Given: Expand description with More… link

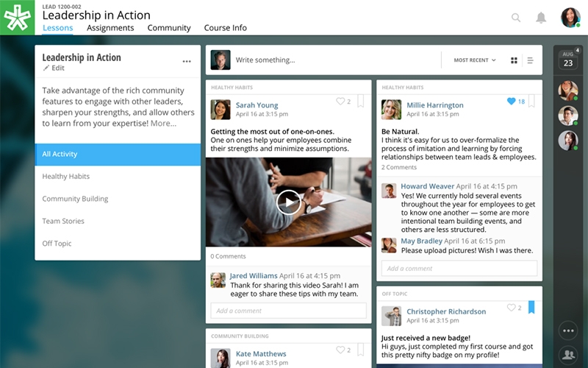Looking at the screenshot, I should [163, 124].
